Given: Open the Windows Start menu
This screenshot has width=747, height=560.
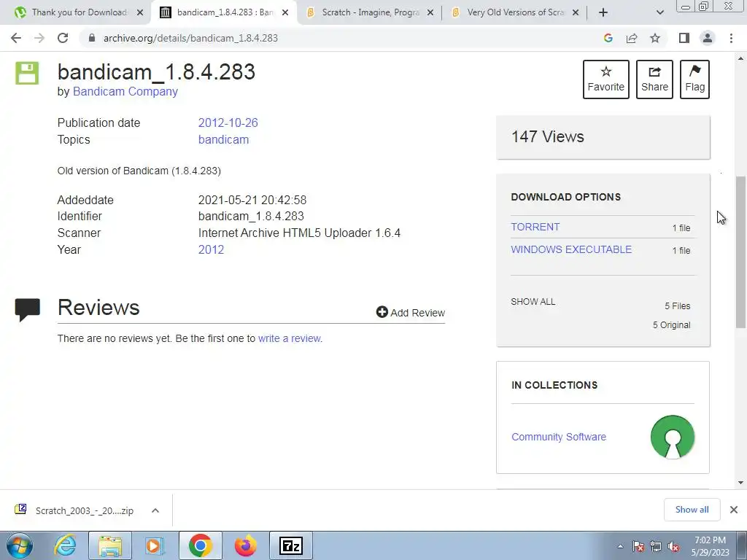Looking at the screenshot, I should [19, 545].
